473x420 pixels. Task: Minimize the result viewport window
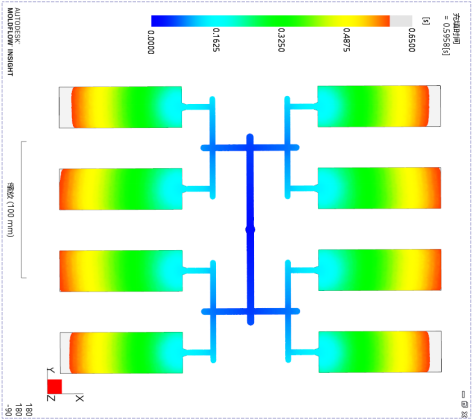(464, 394)
